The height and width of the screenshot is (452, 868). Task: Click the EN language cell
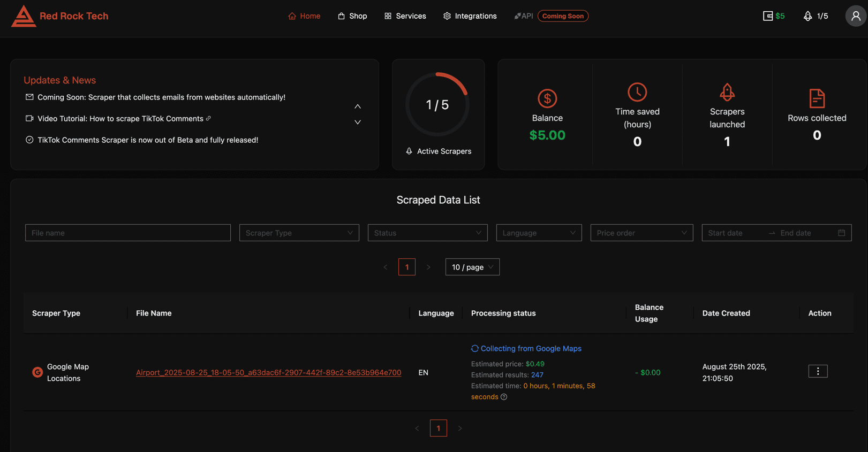[x=423, y=372]
